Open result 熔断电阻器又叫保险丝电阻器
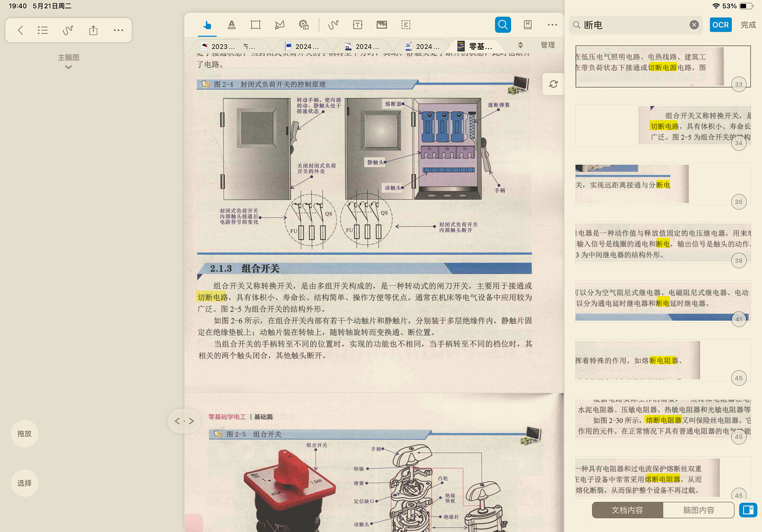This screenshot has height=532, width=762. click(x=663, y=419)
